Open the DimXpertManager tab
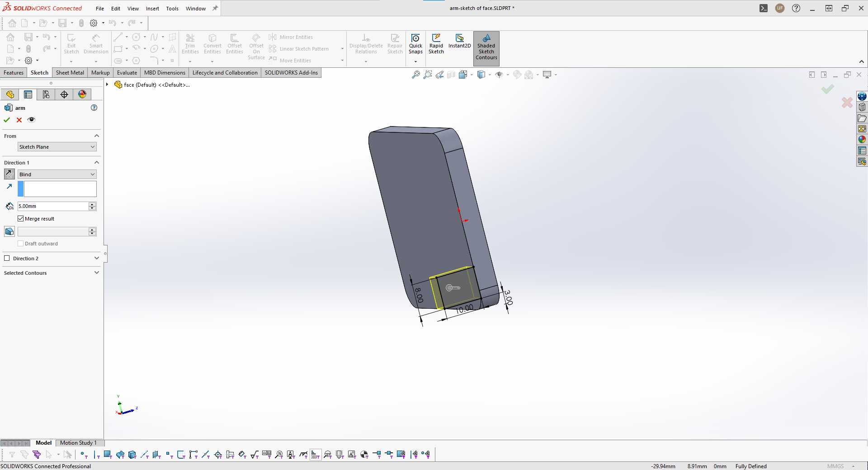The height and width of the screenshot is (470, 868). 64,94
